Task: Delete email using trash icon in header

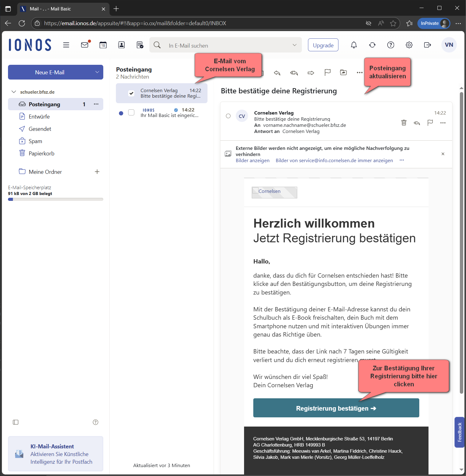Action: (x=404, y=123)
